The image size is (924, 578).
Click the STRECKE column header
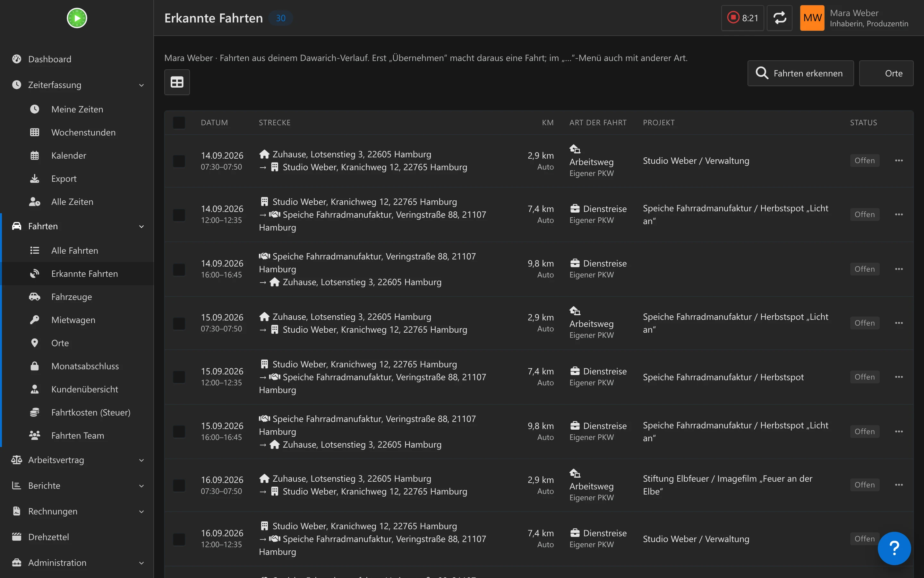(x=275, y=123)
